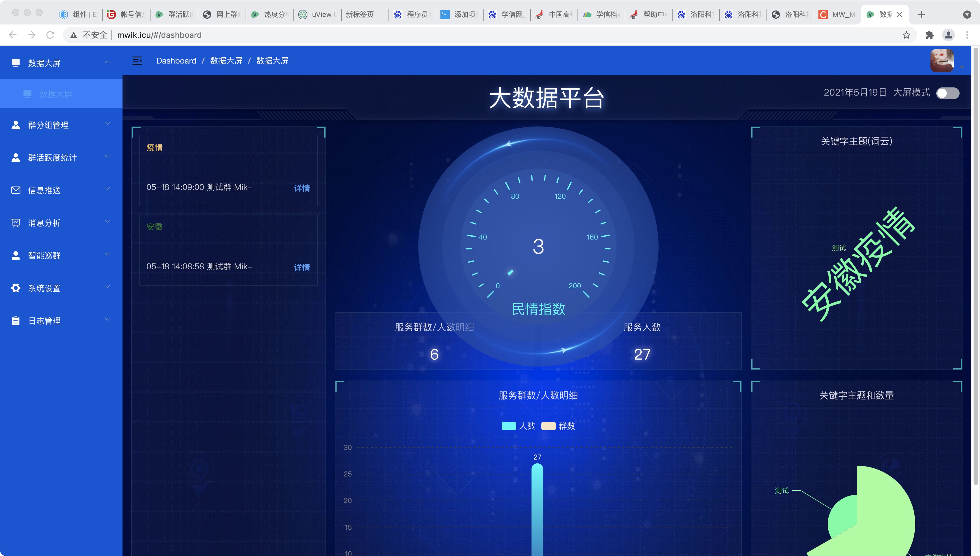Click the 服务群数 value 6
The height and width of the screenshot is (556, 980).
[x=434, y=354]
